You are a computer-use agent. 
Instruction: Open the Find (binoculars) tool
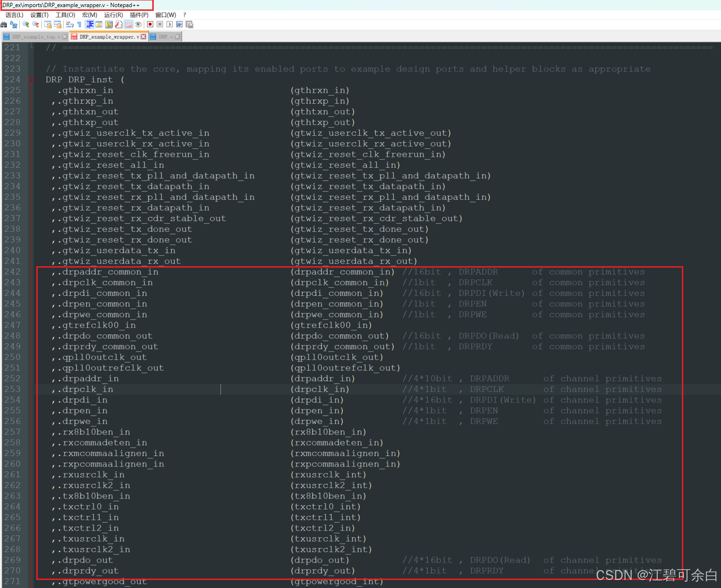point(4,24)
